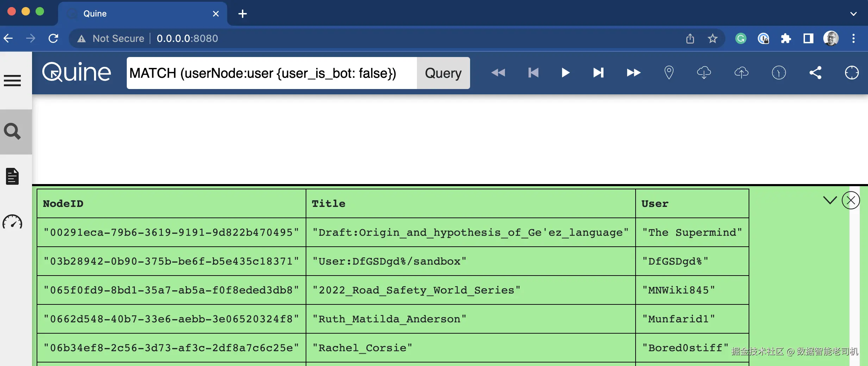Screen dimensions: 868x366
Task: Select the Quine browser tab
Action: (143, 14)
